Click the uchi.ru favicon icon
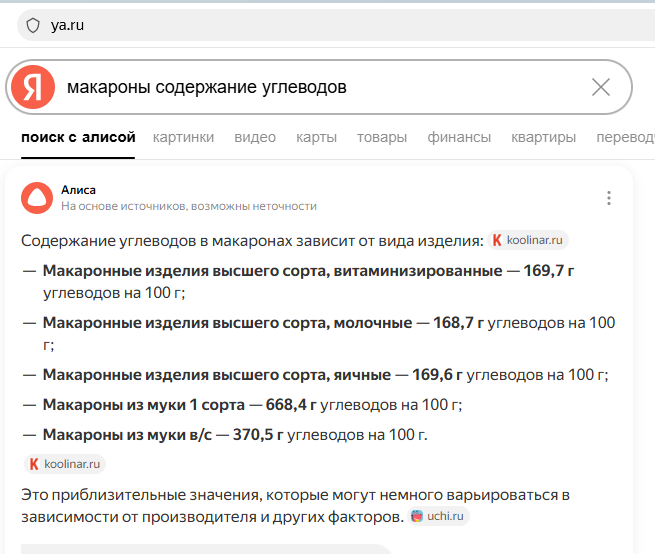This screenshot has width=655, height=554. [x=418, y=516]
